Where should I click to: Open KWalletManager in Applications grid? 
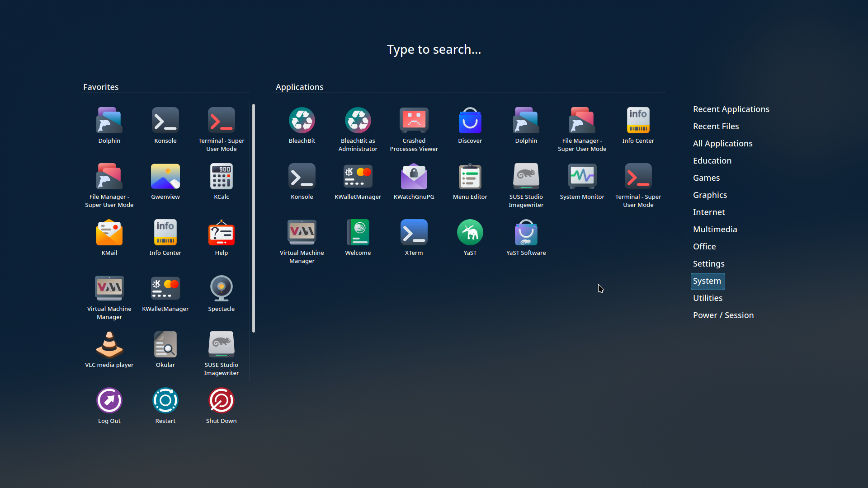coord(358,182)
